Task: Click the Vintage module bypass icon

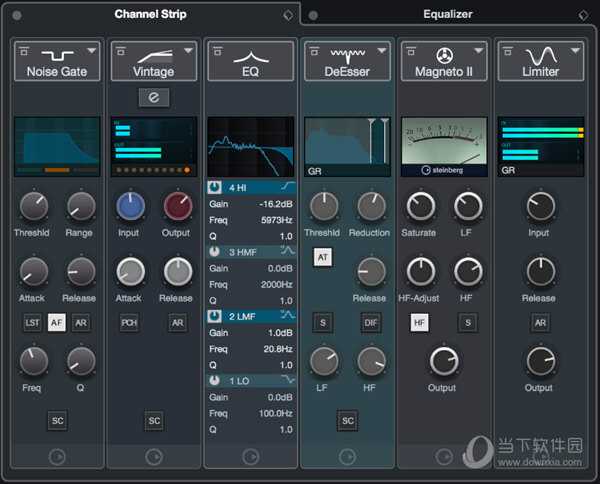Action: 121,51
